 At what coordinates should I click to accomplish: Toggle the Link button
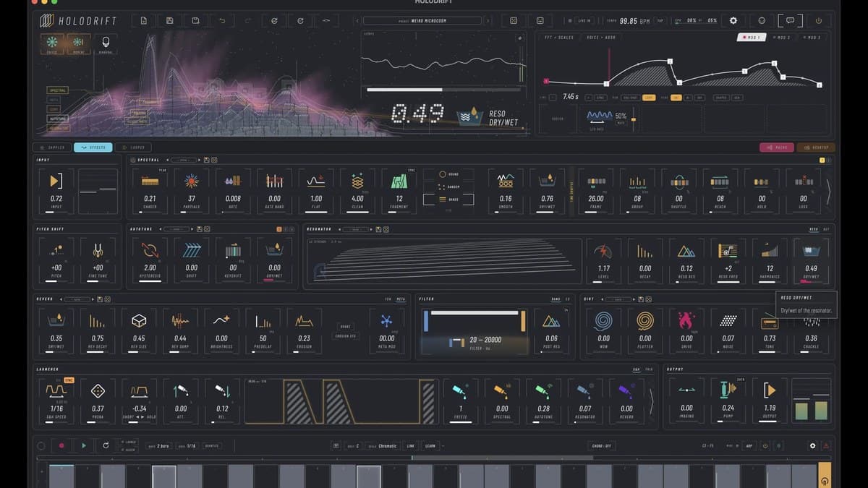[410, 446]
